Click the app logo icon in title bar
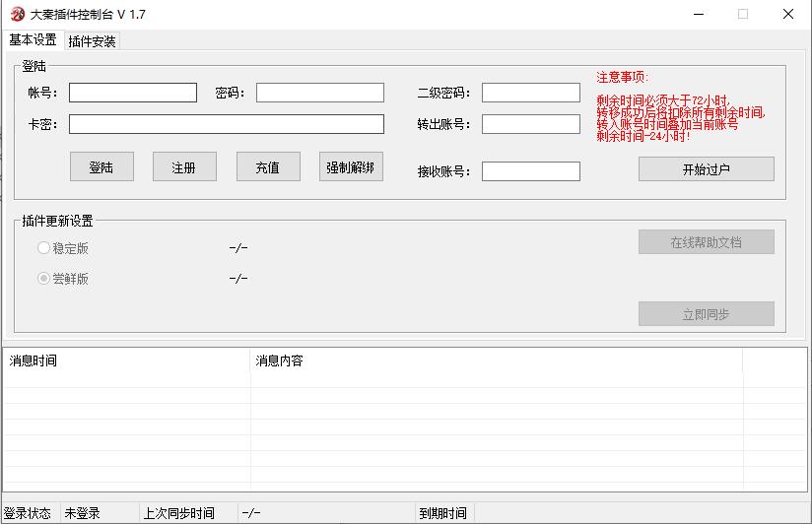 coord(18,14)
